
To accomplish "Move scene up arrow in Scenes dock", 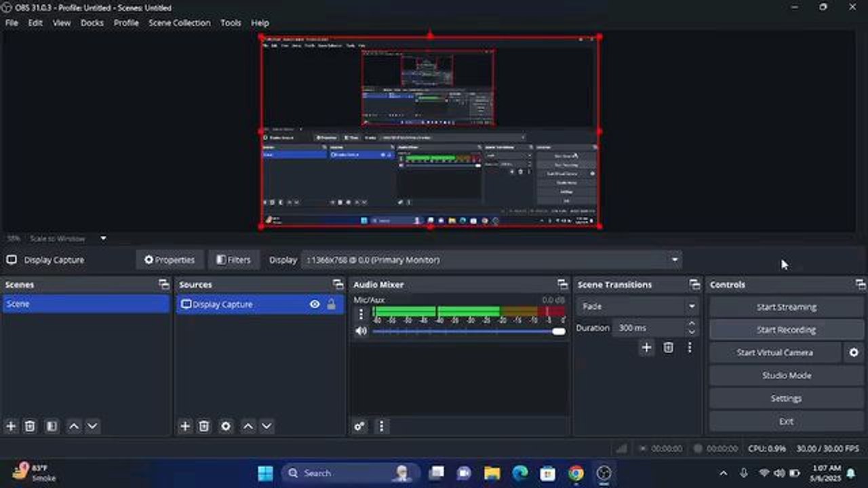I will point(74,426).
